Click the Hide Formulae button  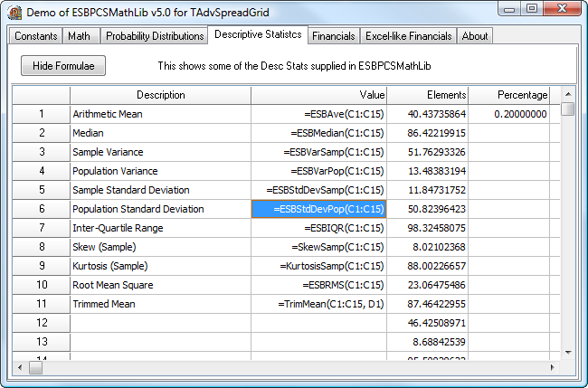pyautogui.click(x=63, y=66)
